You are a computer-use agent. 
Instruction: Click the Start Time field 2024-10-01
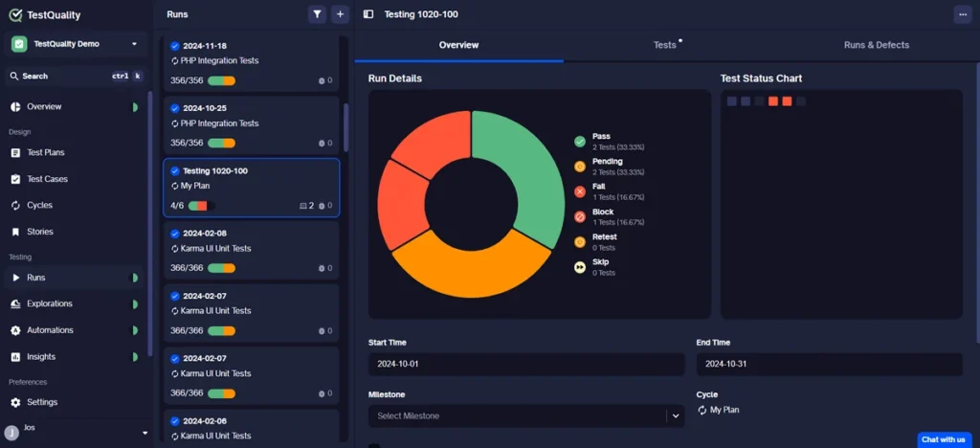526,365
